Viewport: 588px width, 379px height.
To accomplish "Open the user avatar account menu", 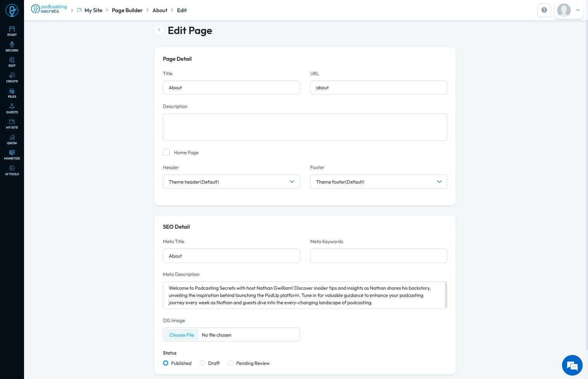I will (x=569, y=10).
